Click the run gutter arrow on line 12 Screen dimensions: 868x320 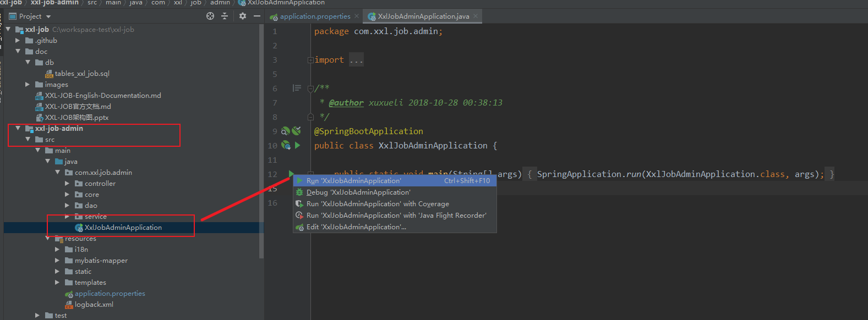291,174
